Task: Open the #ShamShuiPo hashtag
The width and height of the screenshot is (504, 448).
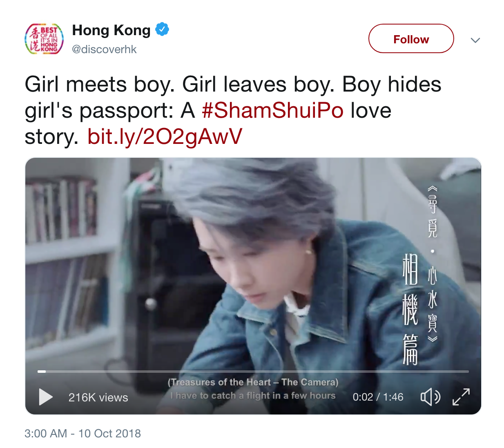Action: click(273, 110)
